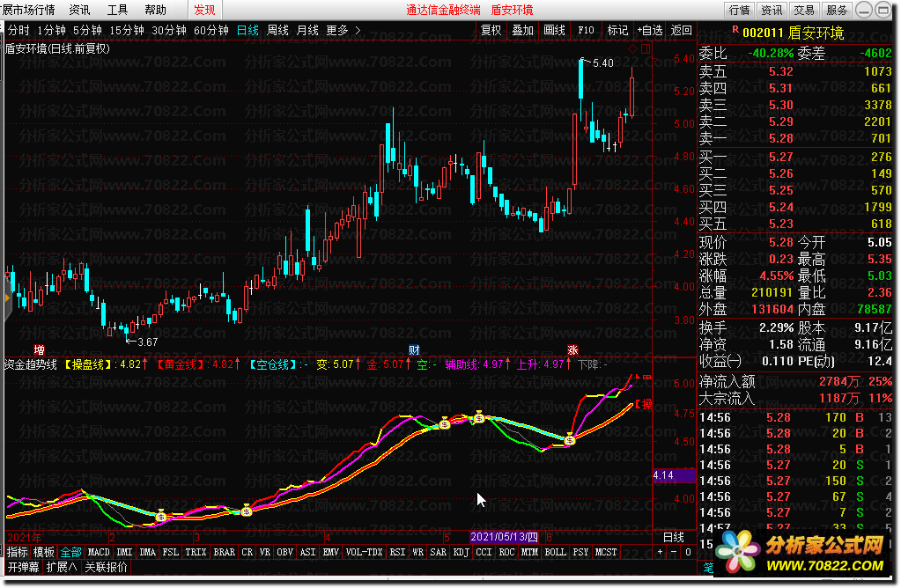Screen dimensions: 901x588
Task: Select the ROC indicator
Action: [x=506, y=552]
